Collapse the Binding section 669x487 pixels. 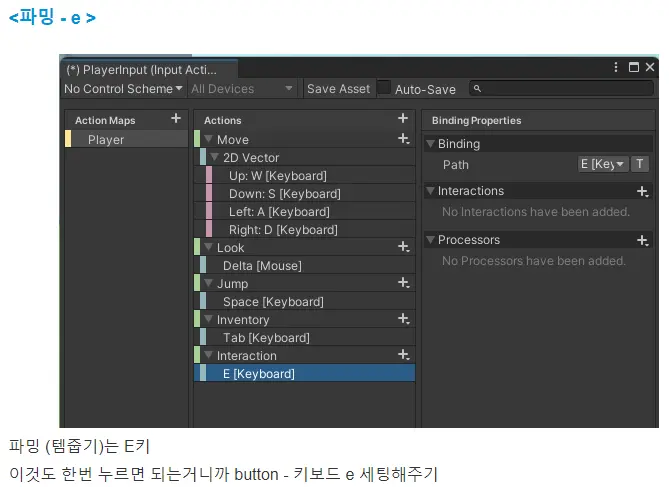(430, 143)
